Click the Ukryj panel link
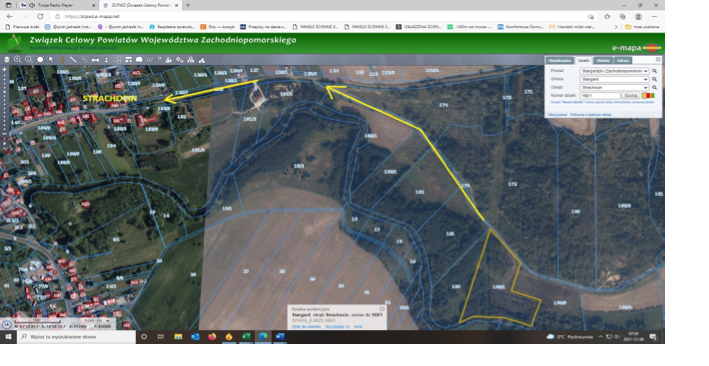Viewport: 709px width, 366px height. tap(558, 115)
